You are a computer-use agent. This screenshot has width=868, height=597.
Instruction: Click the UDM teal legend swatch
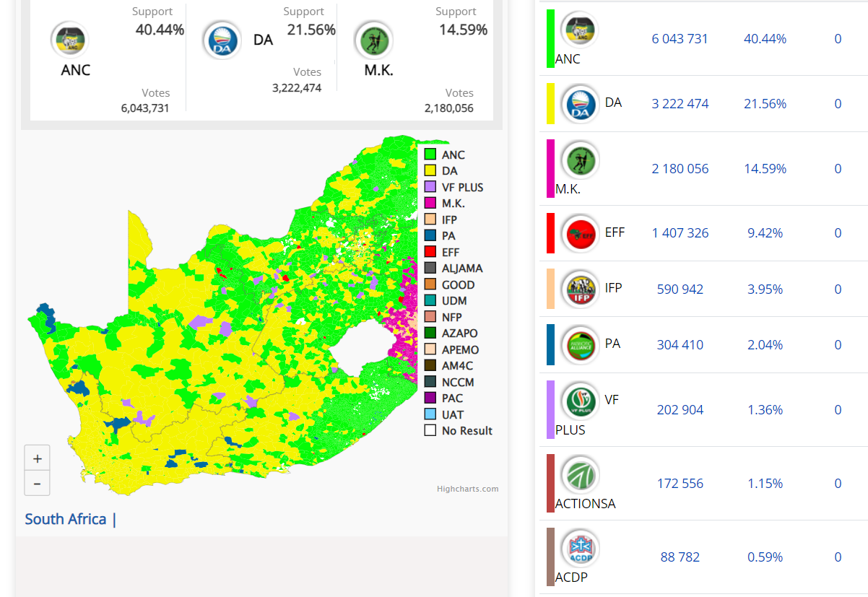430,300
